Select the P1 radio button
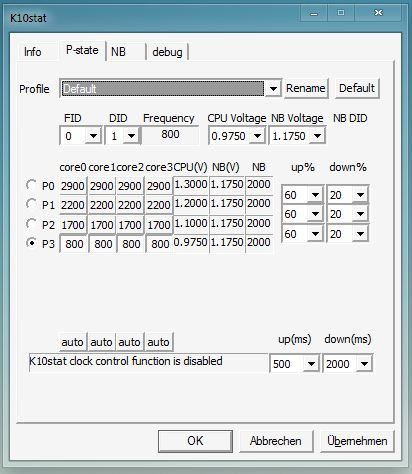The height and width of the screenshot is (474, 412). tap(31, 204)
